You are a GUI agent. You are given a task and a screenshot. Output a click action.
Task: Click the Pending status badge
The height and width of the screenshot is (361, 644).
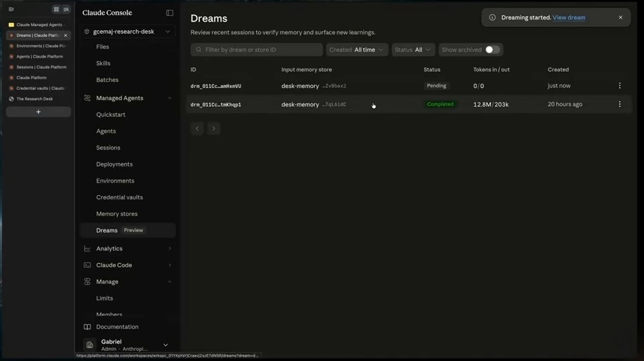pos(436,86)
